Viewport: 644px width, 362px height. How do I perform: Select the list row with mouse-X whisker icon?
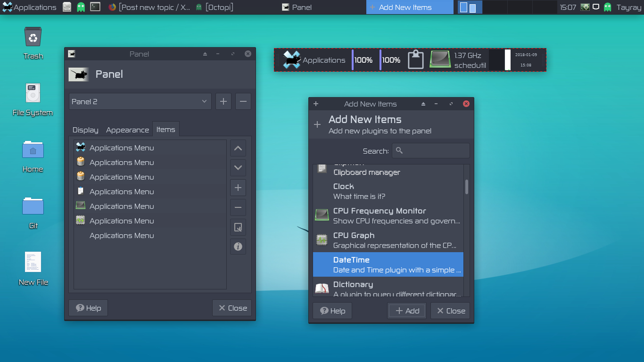pos(150,148)
